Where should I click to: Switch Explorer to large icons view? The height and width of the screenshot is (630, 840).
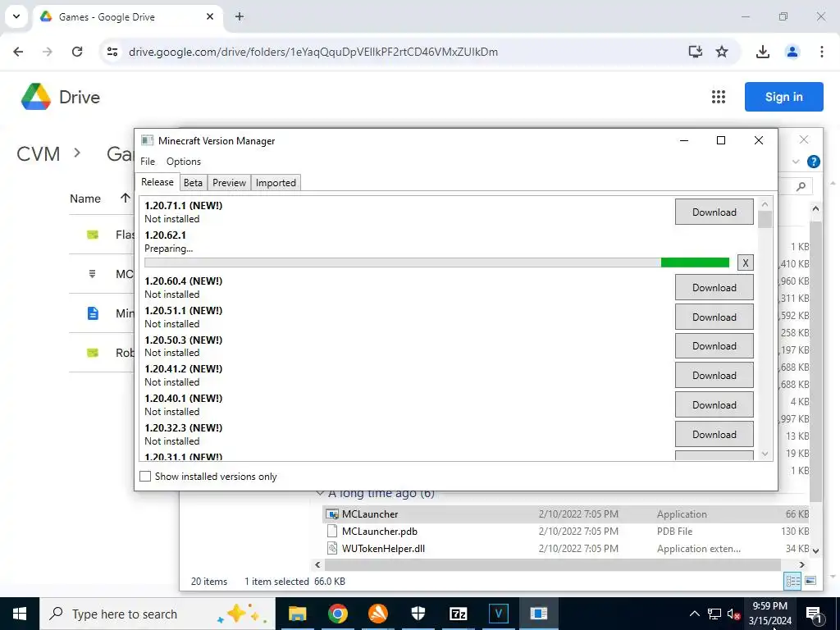pos(810,581)
